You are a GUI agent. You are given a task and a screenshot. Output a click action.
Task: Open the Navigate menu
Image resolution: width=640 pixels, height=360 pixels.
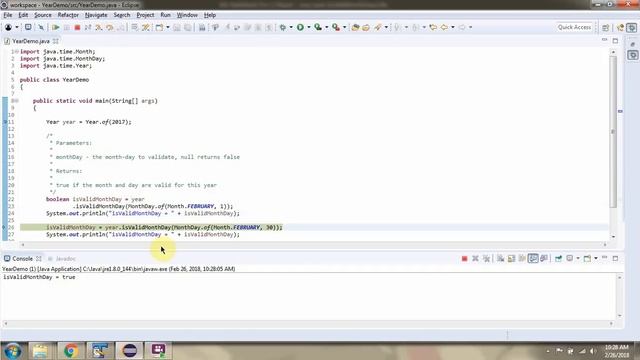(96, 15)
